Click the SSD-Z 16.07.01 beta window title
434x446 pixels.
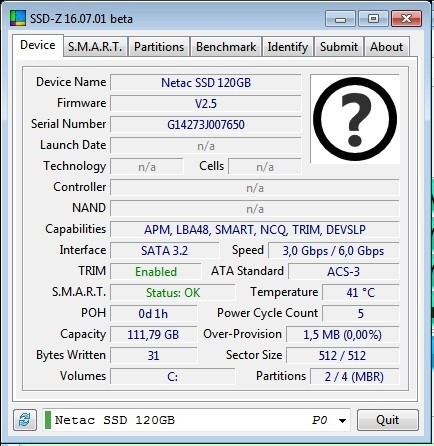coord(81,19)
